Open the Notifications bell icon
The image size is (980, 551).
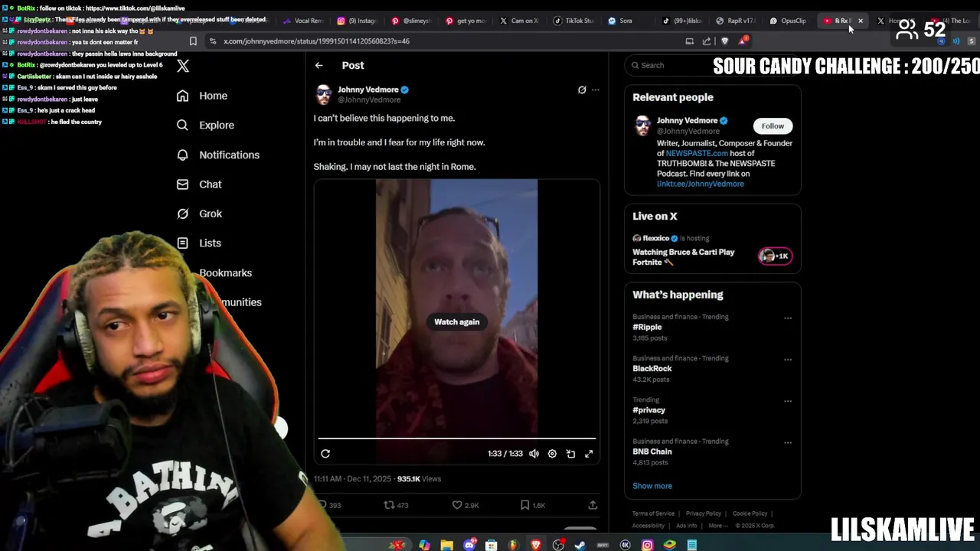[x=182, y=155]
